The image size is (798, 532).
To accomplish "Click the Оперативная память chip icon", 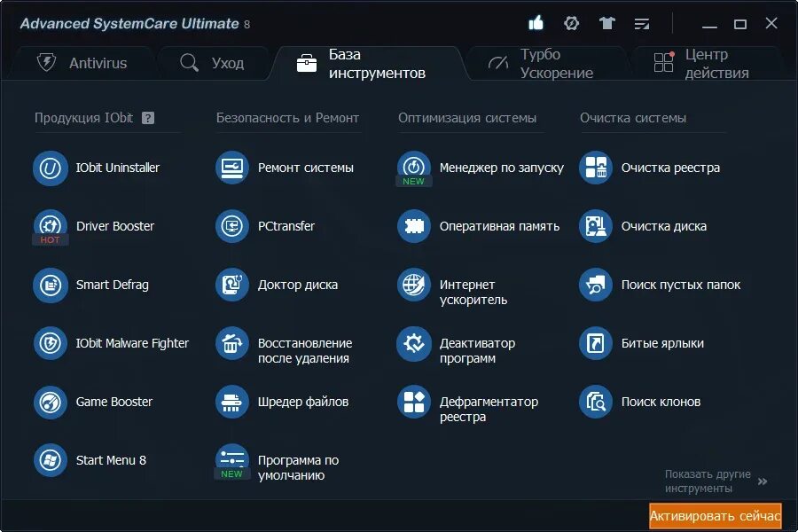I will point(414,227).
